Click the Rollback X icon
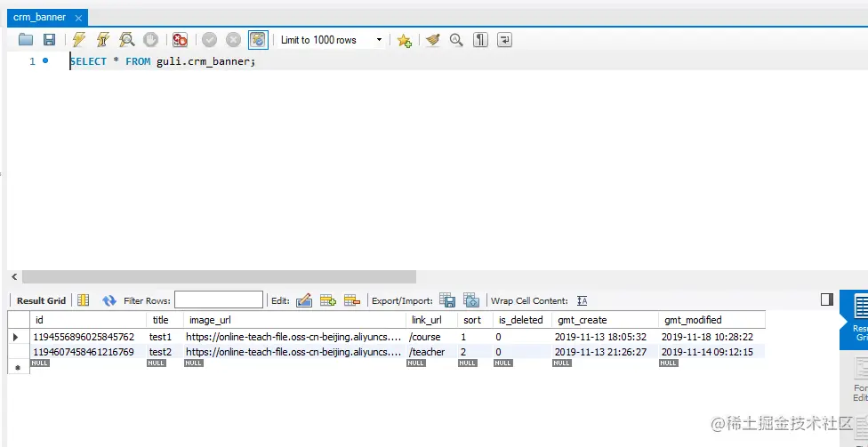 (234, 39)
